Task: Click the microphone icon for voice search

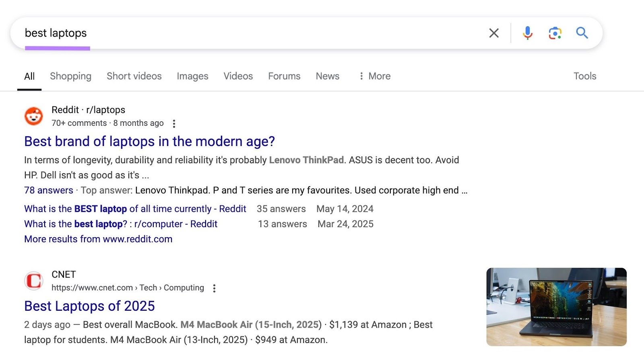Action: pyautogui.click(x=527, y=33)
